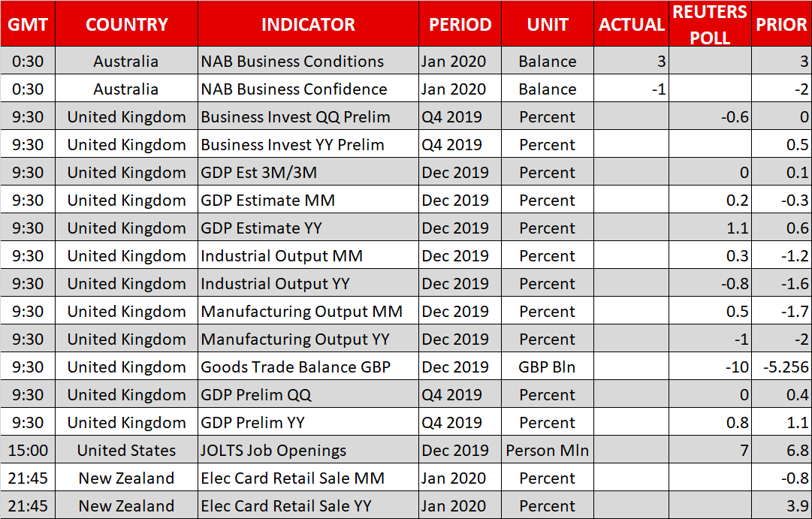Click the 15:00 GMT time cell

[x=28, y=451]
